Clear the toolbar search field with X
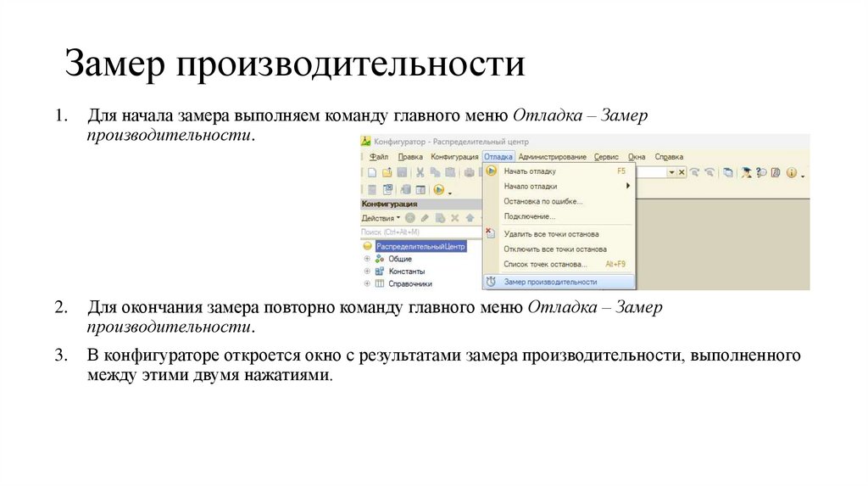Image resolution: width=868 pixels, height=487 pixels. point(682,173)
